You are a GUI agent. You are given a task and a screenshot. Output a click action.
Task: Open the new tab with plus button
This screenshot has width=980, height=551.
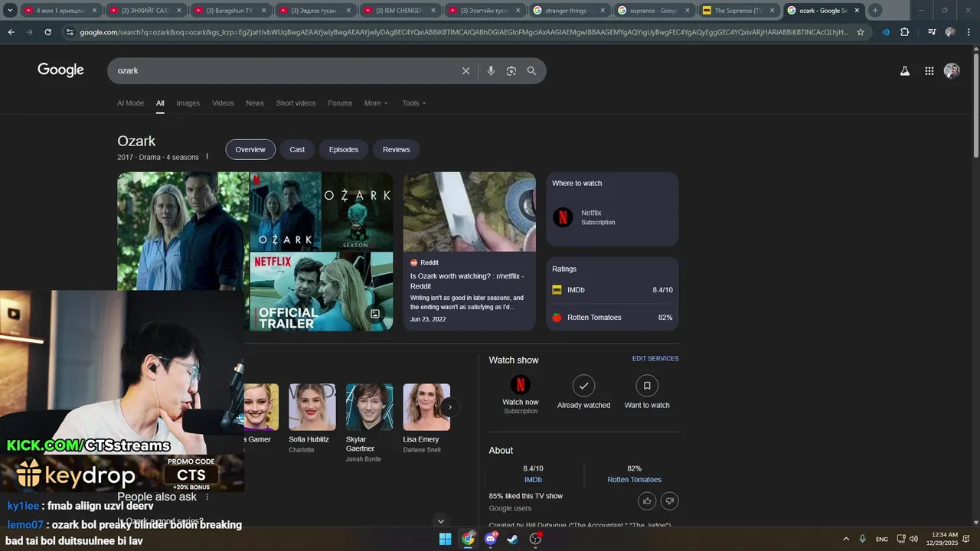coord(875,11)
